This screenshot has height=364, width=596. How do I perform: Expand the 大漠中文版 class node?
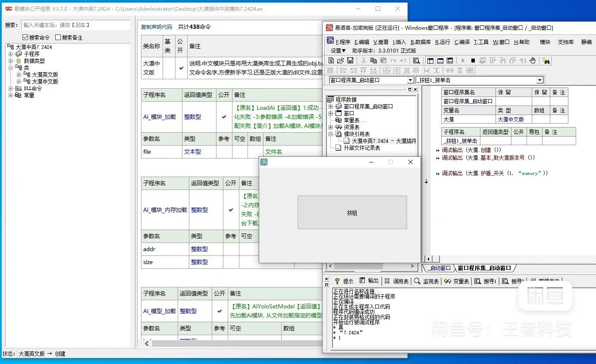(19, 81)
